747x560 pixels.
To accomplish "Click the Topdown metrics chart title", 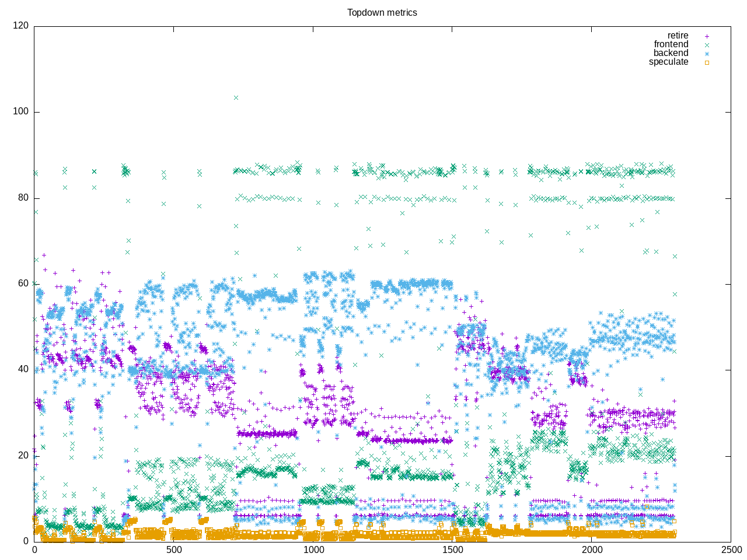I will pyautogui.click(x=382, y=12).
